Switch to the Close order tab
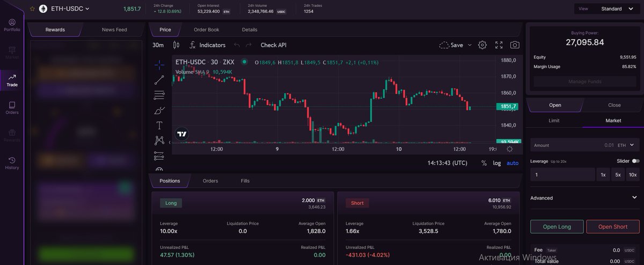The image size is (644, 265). [614, 105]
